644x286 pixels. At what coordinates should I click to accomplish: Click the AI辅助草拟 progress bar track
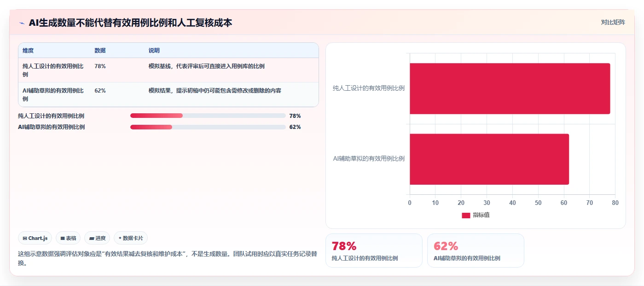[208, 127]
